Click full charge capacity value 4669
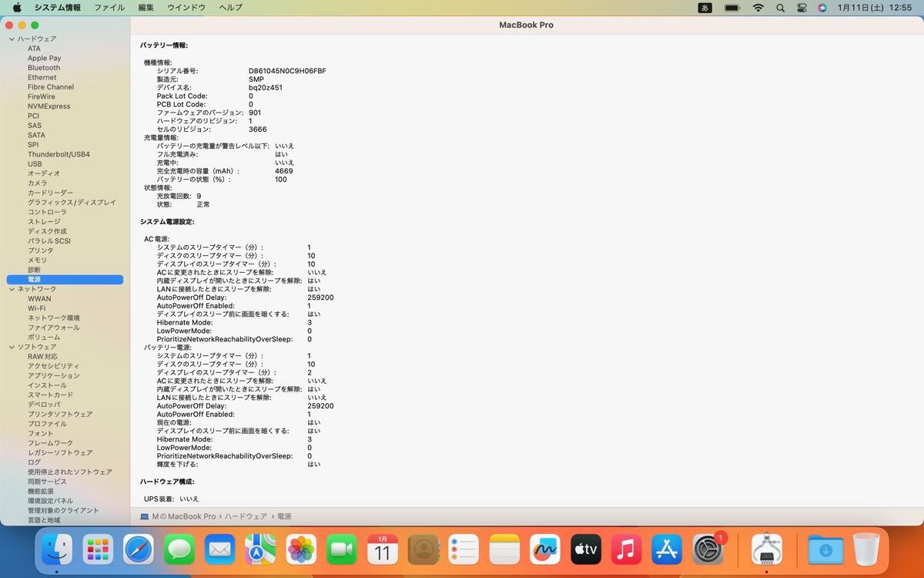Image resolution: width=924 pixels, height=578 pixels. point(283,171)
